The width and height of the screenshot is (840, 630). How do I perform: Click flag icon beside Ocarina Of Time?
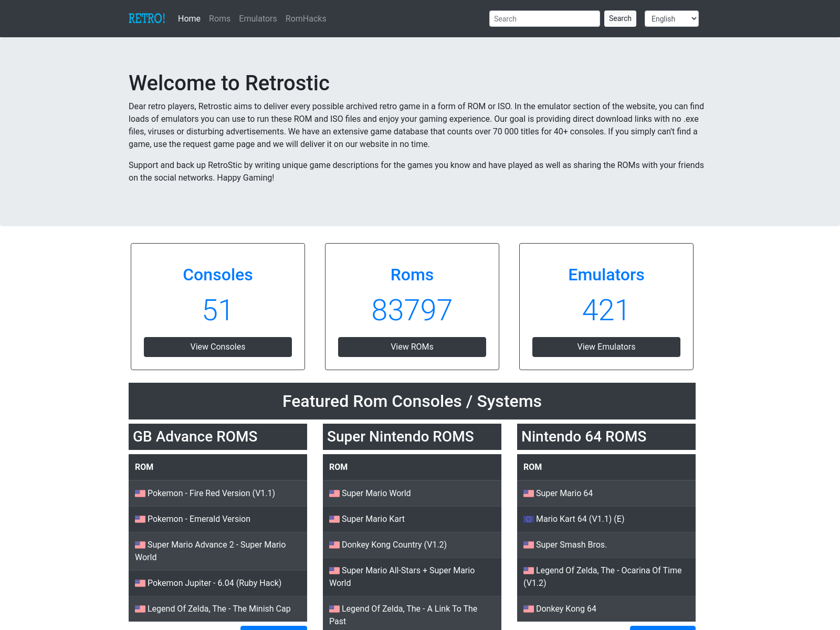529,571
